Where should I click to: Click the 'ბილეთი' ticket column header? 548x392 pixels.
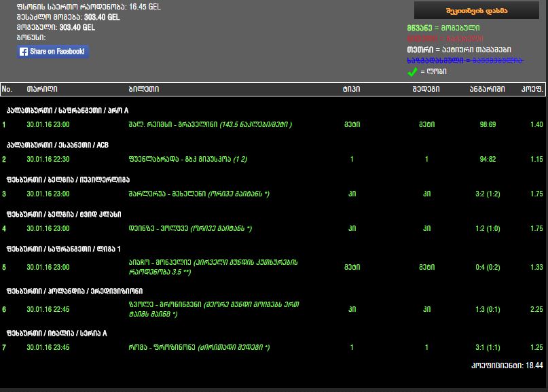click(143, 89)
